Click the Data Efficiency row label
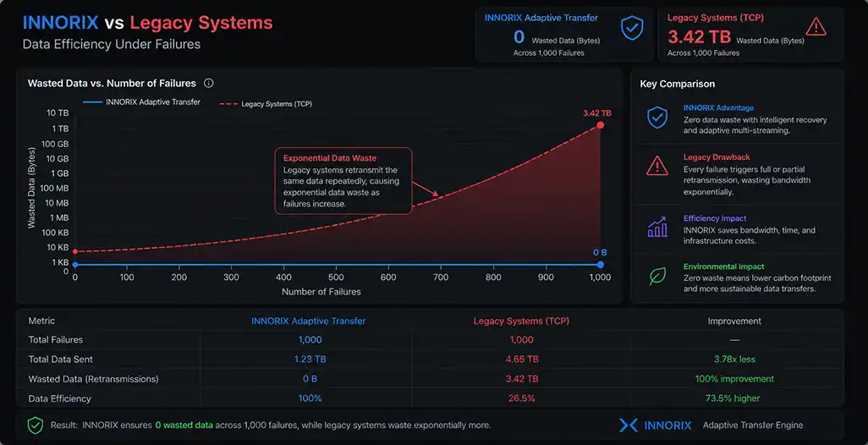Screen dimensions: 868x445 pos(59,398)
